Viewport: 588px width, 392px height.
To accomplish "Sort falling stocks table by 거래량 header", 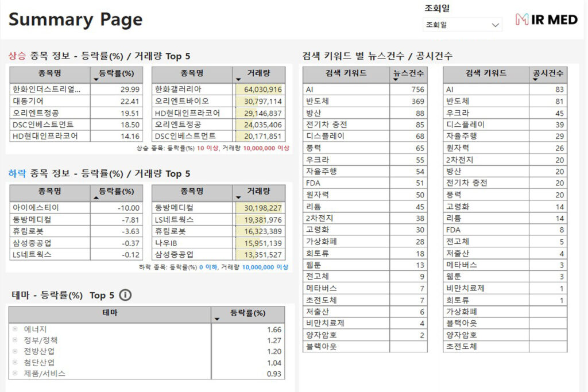I will pyautogui.click(x=259, y=193).
